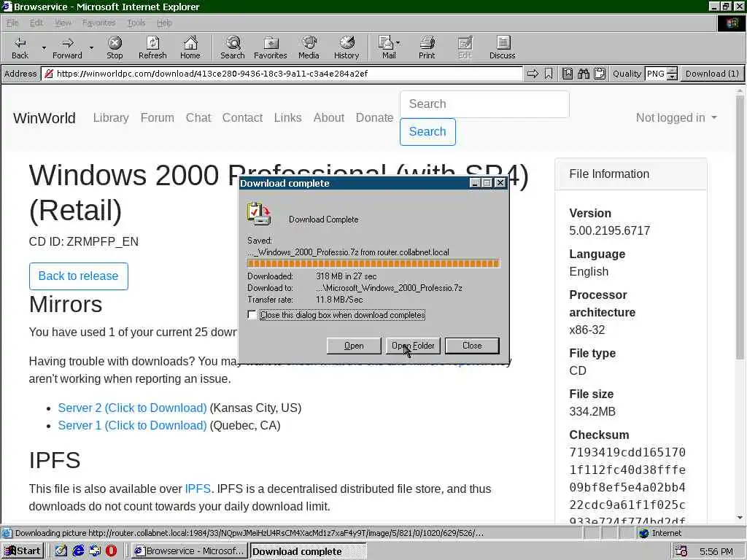Increase Quality with the up spinner arrow
Image resolution: width=747 pixels, height=560 pixels.
672,71
